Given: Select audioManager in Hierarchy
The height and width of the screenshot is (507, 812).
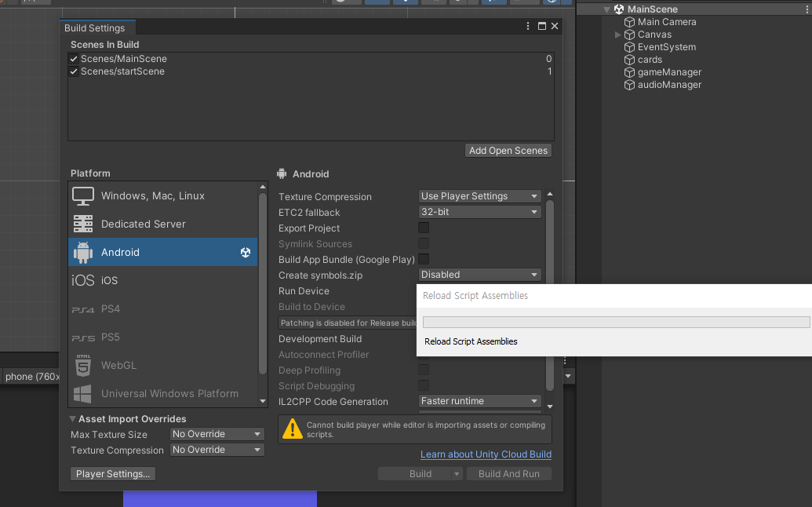Looking at the screenshot, I should [669, 85].
